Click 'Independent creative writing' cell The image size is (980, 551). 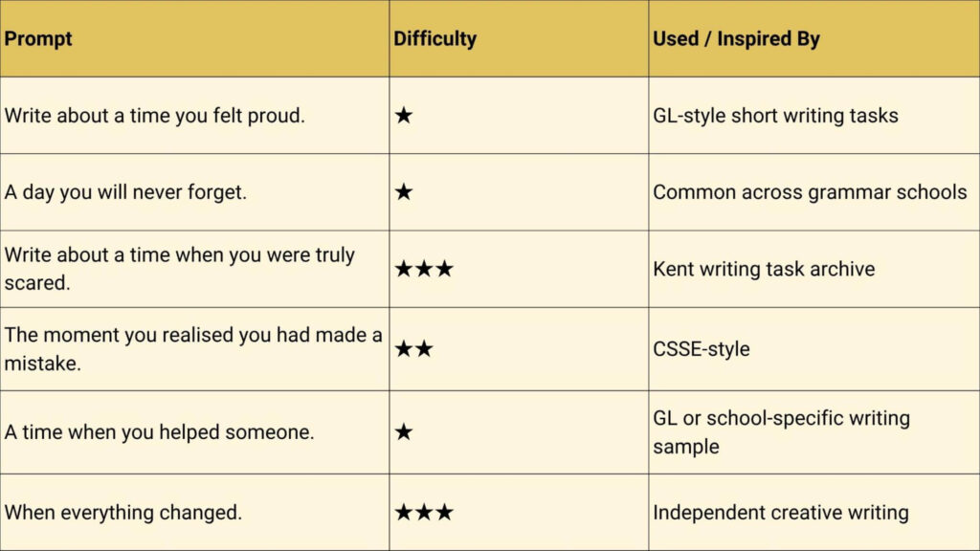[780, 513]
